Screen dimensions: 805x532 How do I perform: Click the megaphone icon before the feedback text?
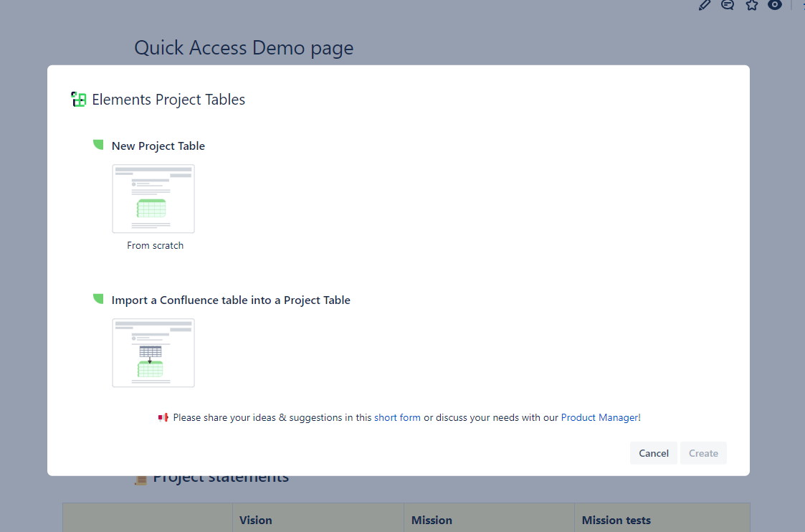163,417
